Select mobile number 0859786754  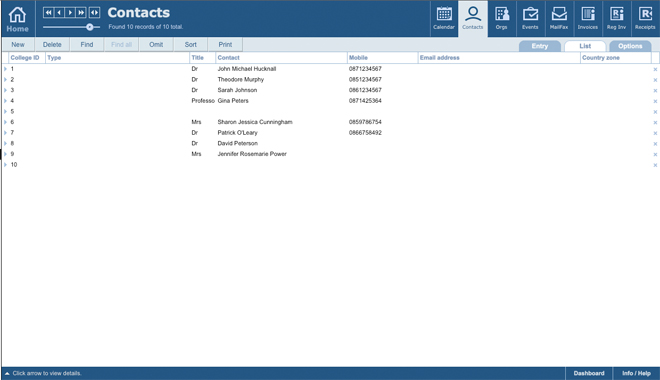tap(365, 122)
